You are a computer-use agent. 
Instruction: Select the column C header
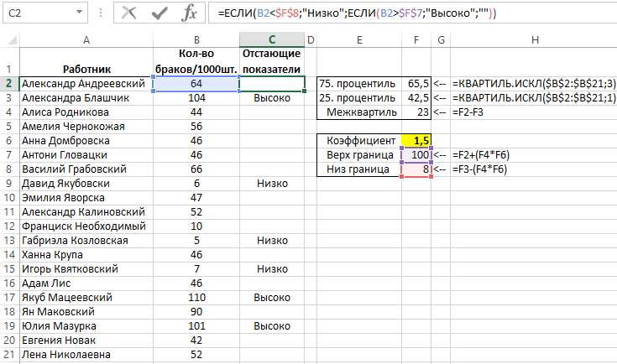pyautogui.click(x=272, y=40)
